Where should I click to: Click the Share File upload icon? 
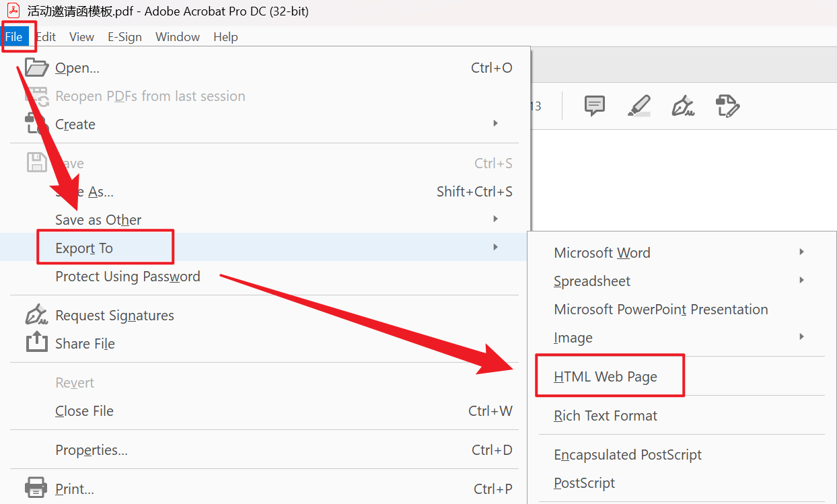36,343
